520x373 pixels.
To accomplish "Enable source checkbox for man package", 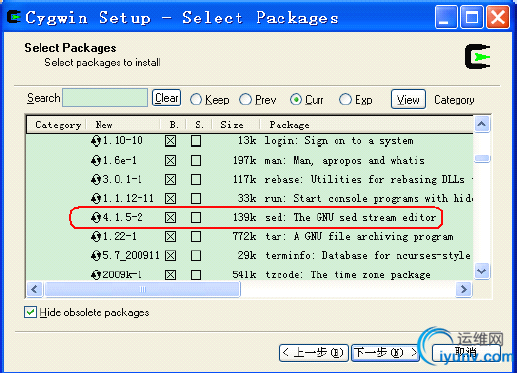I will pos(196,161).
